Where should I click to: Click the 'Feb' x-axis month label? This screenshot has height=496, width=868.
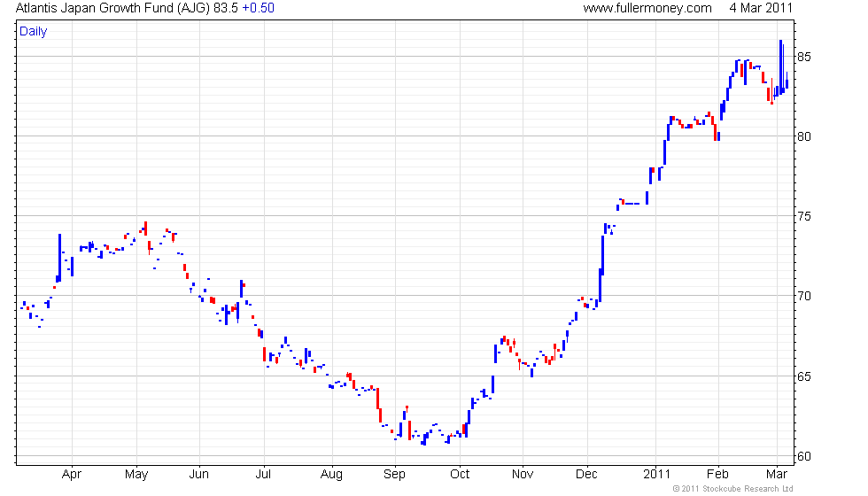pos(717,475)
